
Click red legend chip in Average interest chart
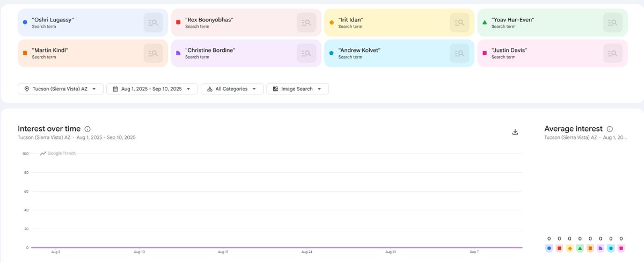559,249
